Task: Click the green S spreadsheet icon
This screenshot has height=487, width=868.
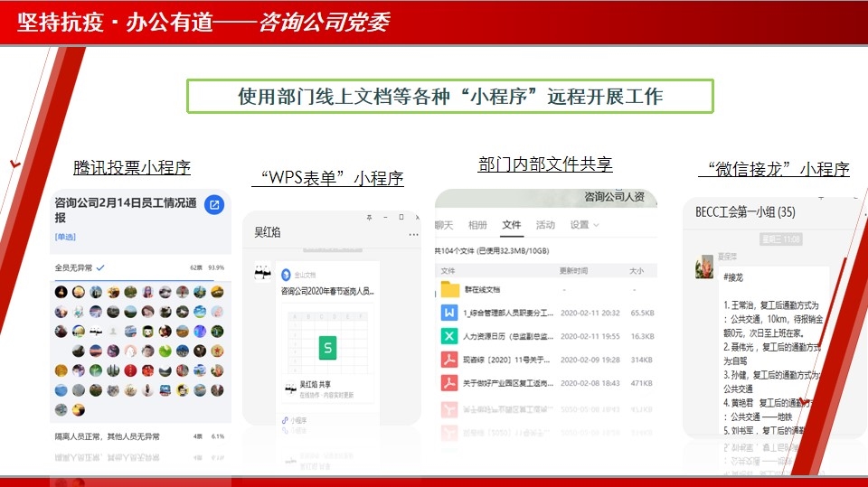Action: tap(327, 348)
